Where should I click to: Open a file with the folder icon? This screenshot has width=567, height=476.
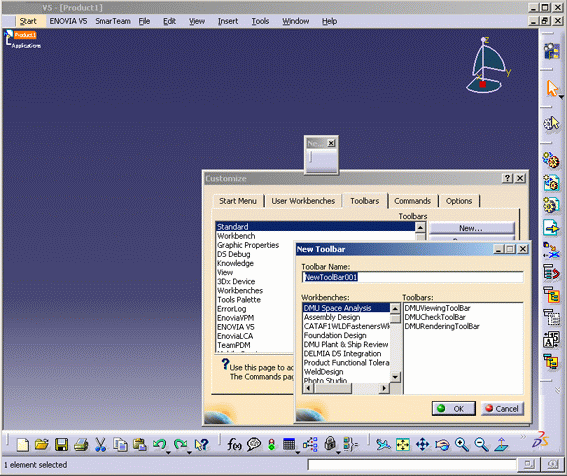click(x=42, y=444)
